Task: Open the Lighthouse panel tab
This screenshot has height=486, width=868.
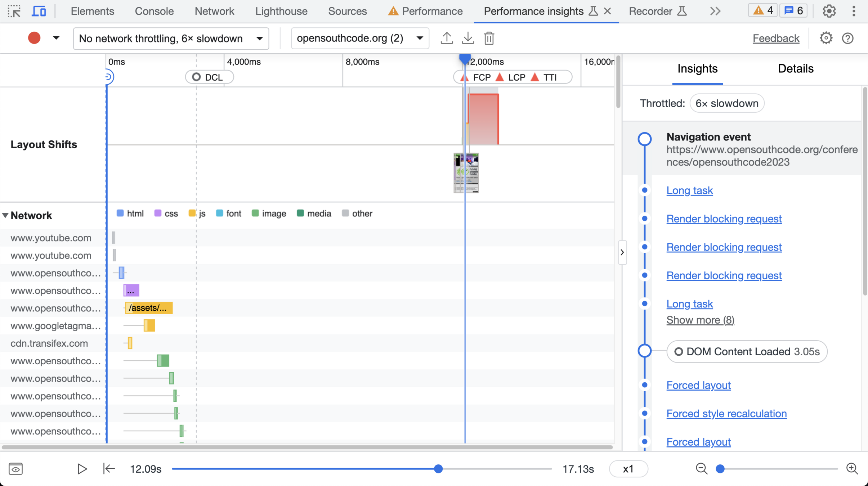Action: [x=281, y=11]
